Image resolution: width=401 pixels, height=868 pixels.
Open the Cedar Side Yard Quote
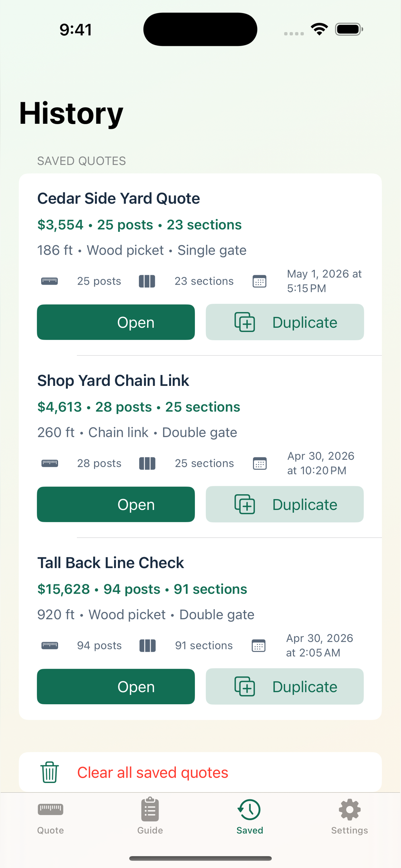(116, 322)
